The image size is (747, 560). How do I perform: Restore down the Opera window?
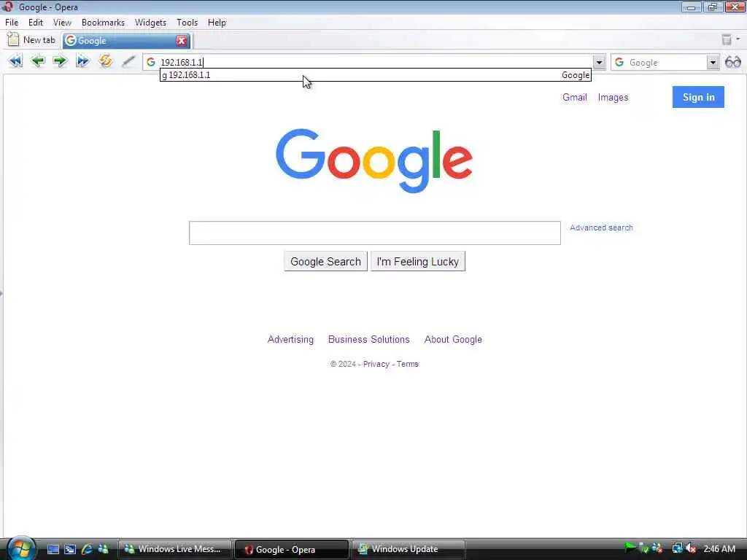pos(713,7)
